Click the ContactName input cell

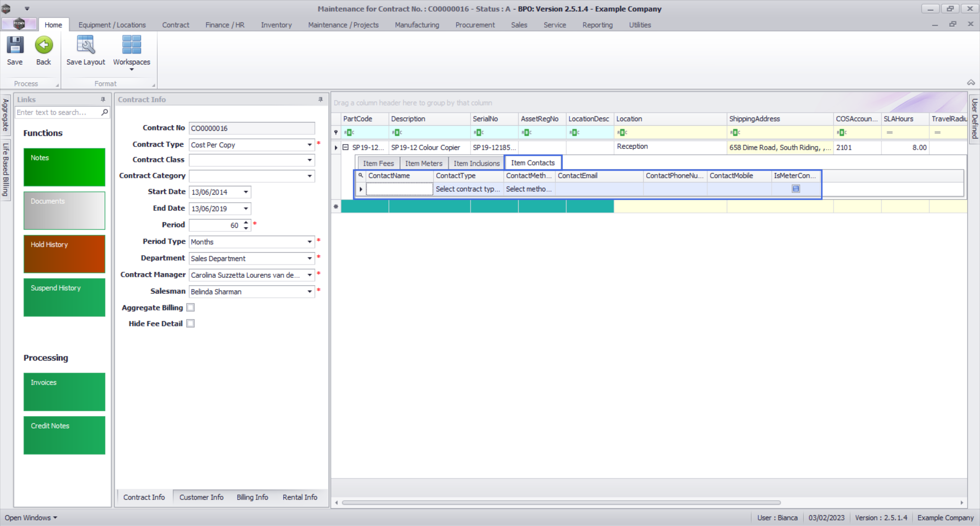coord(399,189)
